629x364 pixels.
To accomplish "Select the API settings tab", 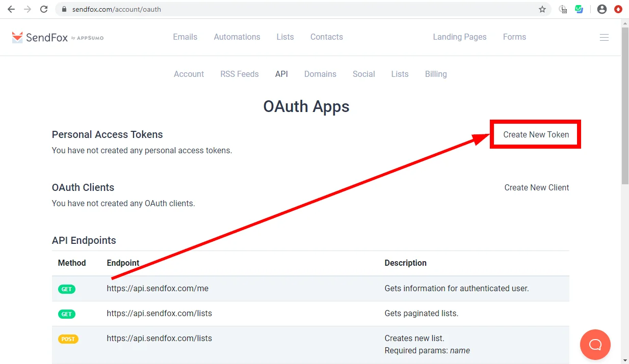I will click(x=281, y=74).
